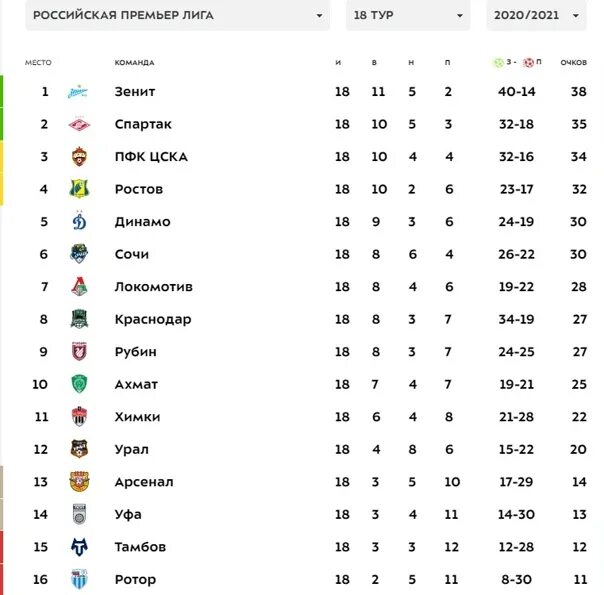This screenshot has width=604, height=595.
Task: Open the Ахмат team link
Action: coord(136,384)
